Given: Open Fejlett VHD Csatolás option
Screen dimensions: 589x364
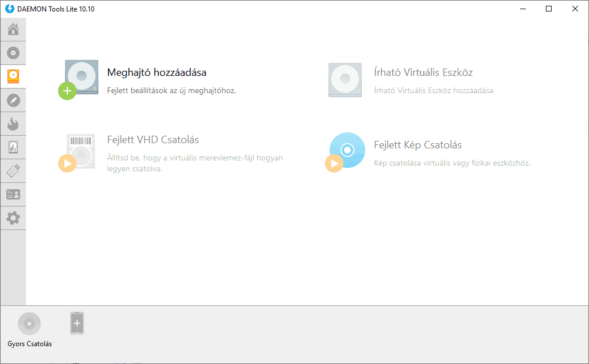Looking at the screenshot, I should pyautogui.click(x=153, y=140).
